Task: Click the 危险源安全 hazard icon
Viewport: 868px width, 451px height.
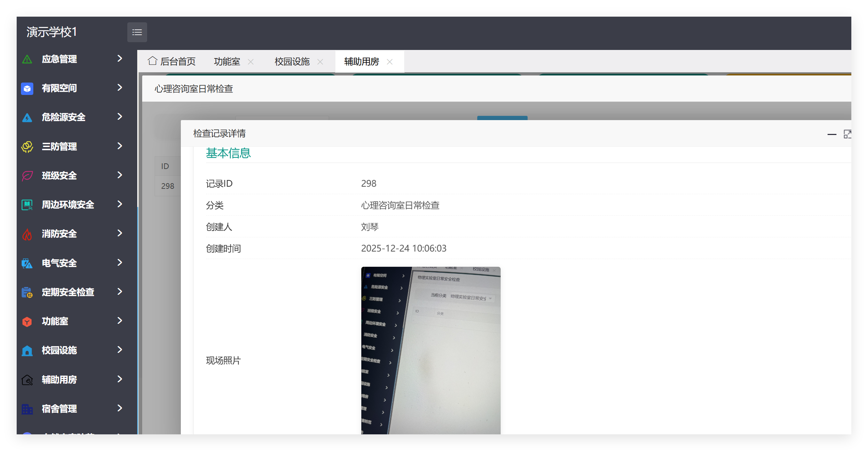Action: click(27, 117)
